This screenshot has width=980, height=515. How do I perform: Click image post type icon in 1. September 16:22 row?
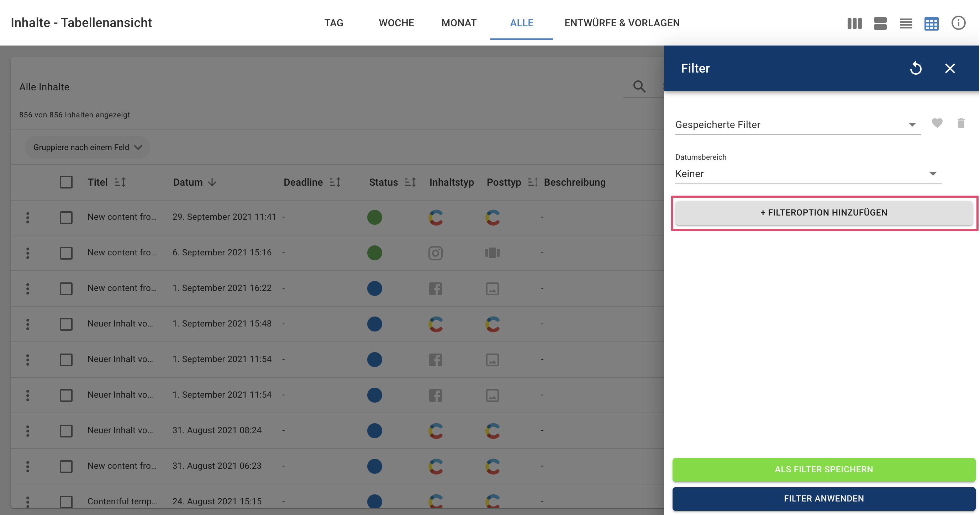click(x=492, y=288)
